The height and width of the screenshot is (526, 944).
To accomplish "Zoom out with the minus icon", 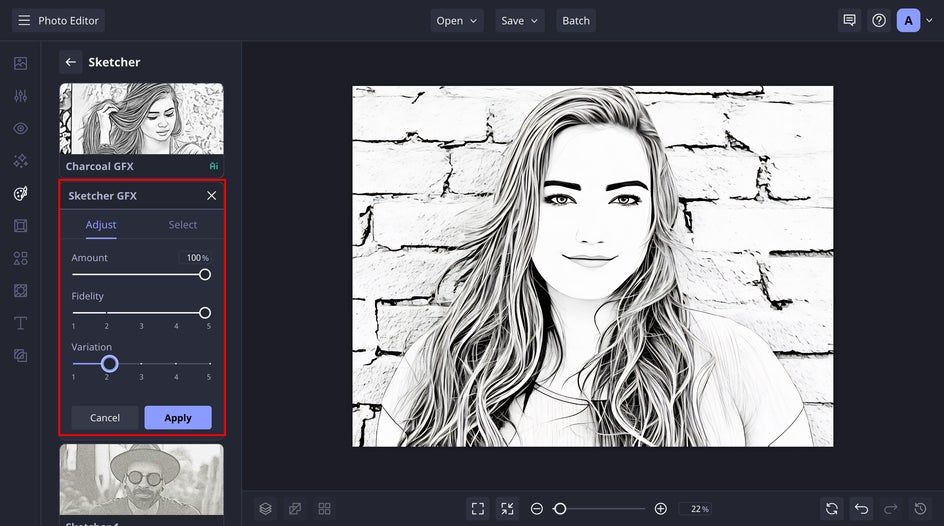I will (x=537, y=509).
